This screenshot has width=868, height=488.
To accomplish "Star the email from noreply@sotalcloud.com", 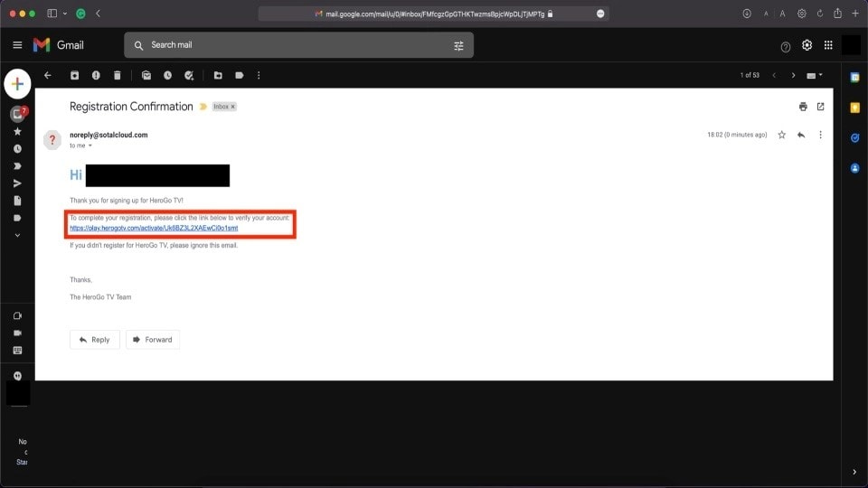I will tap(782, 135).
